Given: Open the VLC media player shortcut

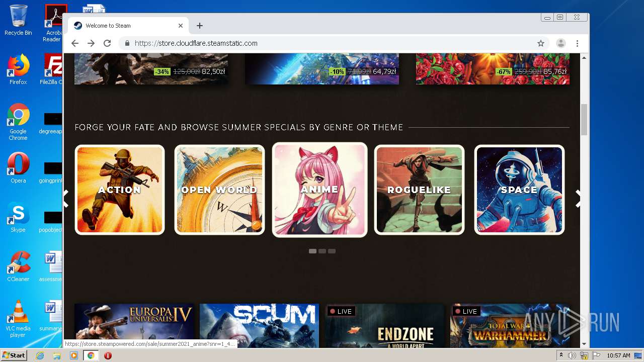Looking at the screenshot, I should click(x=18, y=319).
